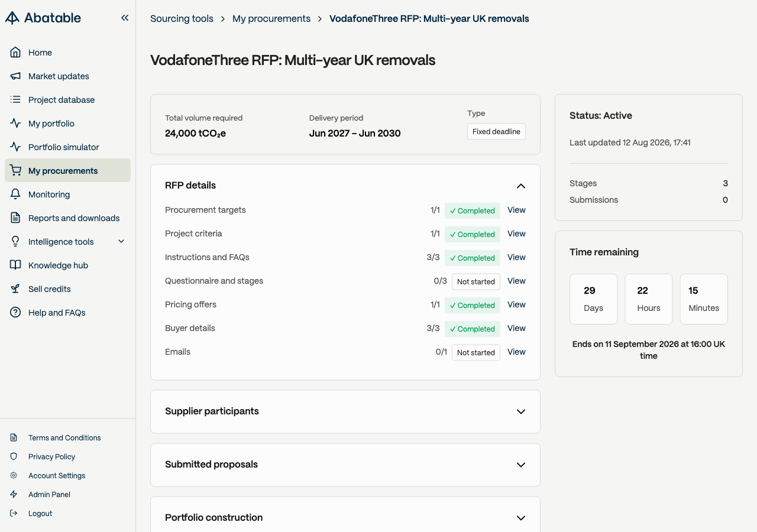
Task: Click the Completed badge for Procurement targets
Action: (x=473, y=211)
